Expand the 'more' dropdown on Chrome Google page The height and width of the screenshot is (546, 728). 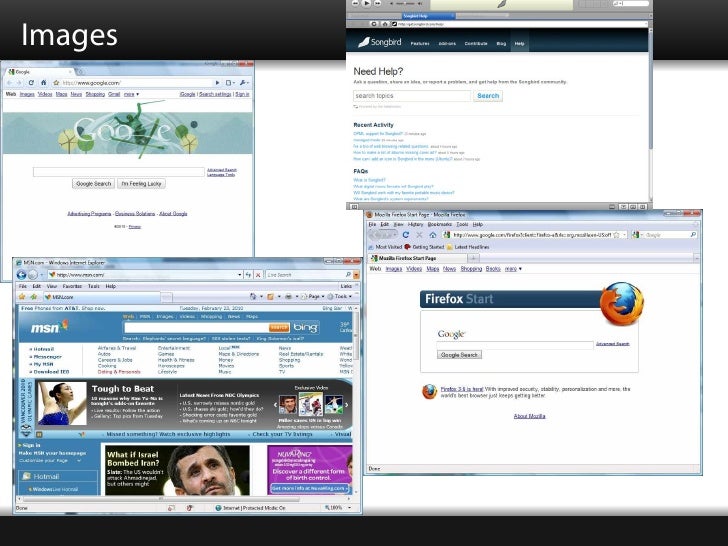pyautogui.click(x=131, y=94)
